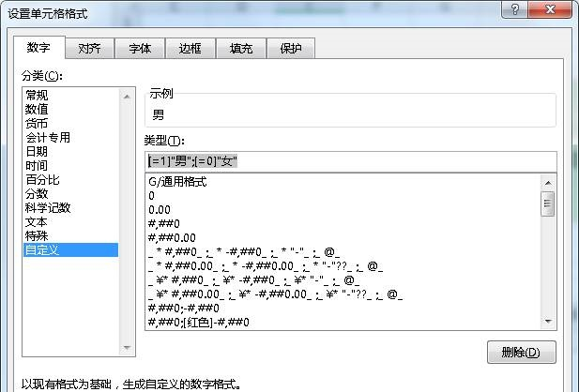Click the type list scrollbar thumb
Image resolution: width=579 pixels, height=392 pixels.
[x=548, y=204]
